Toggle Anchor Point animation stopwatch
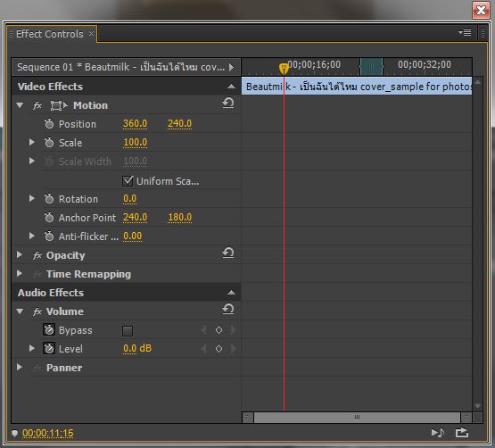This screenshot has width=495, height=448. click(x=49, y=218)
